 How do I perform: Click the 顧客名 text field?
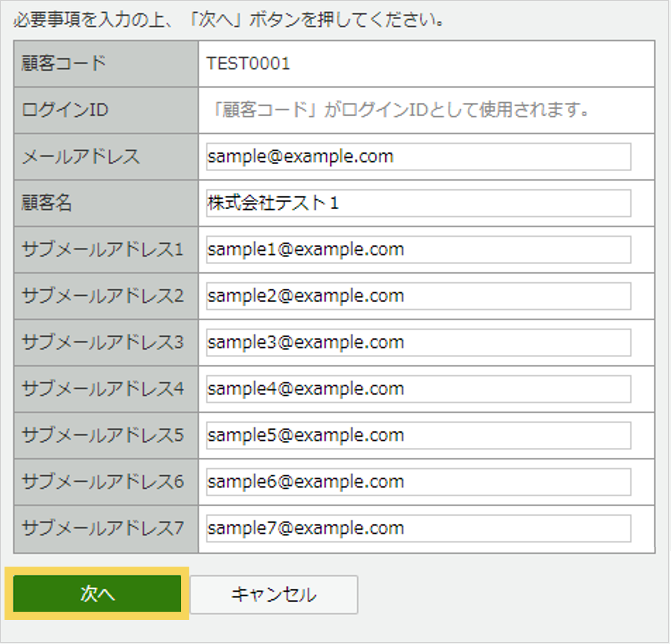click(x=418, y=203)
